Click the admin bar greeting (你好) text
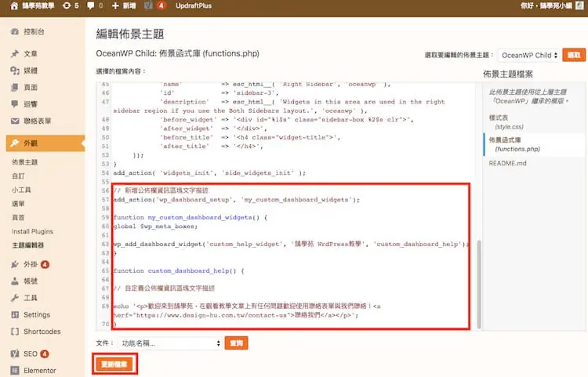The height and width of the screenshot is (377, 588). tap(546, 5)
